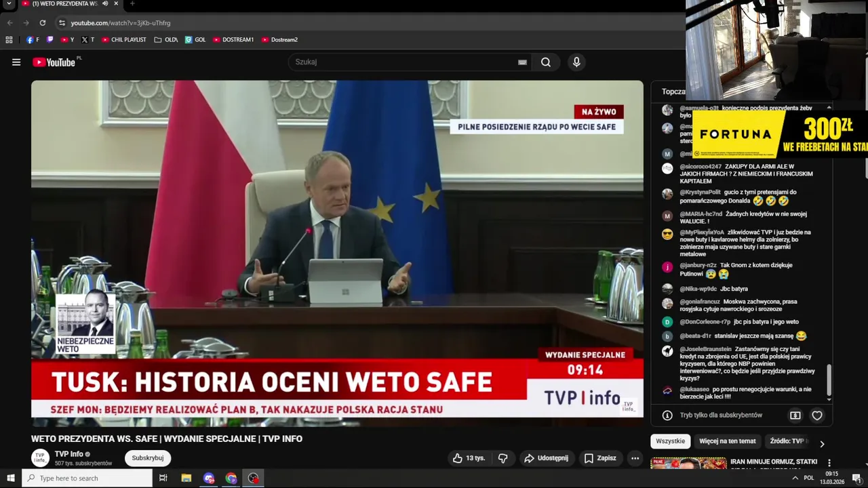Open the CHIL PLAYLIST bookmark

coord(123,40)
